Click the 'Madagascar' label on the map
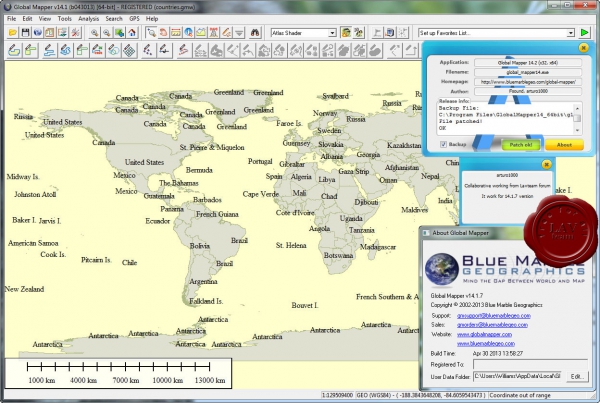Image resolution: width=600 pixels, height=403 pixels. click(378, 247)
